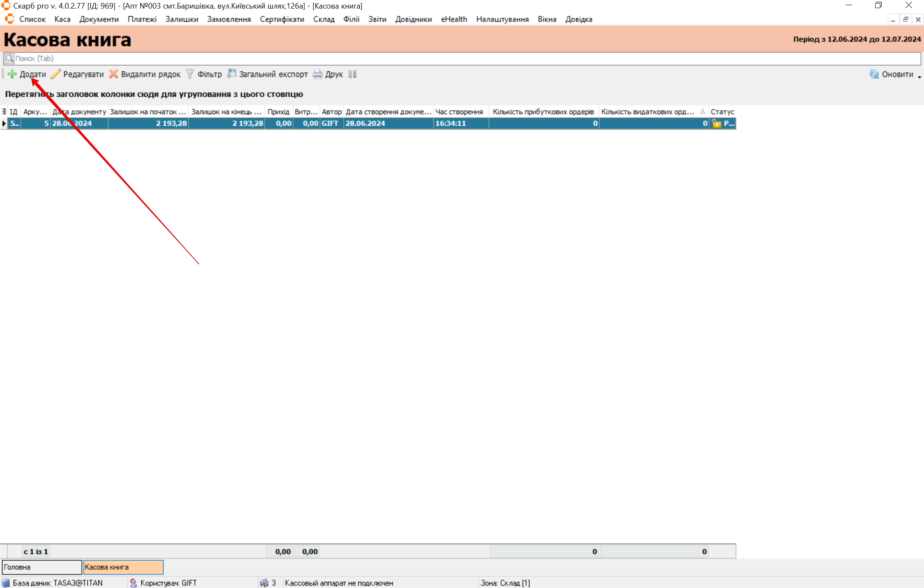924x588 pixels.
Task: Open the dropdown arrow next to Оновити
Action: click(x=919, y=77)
